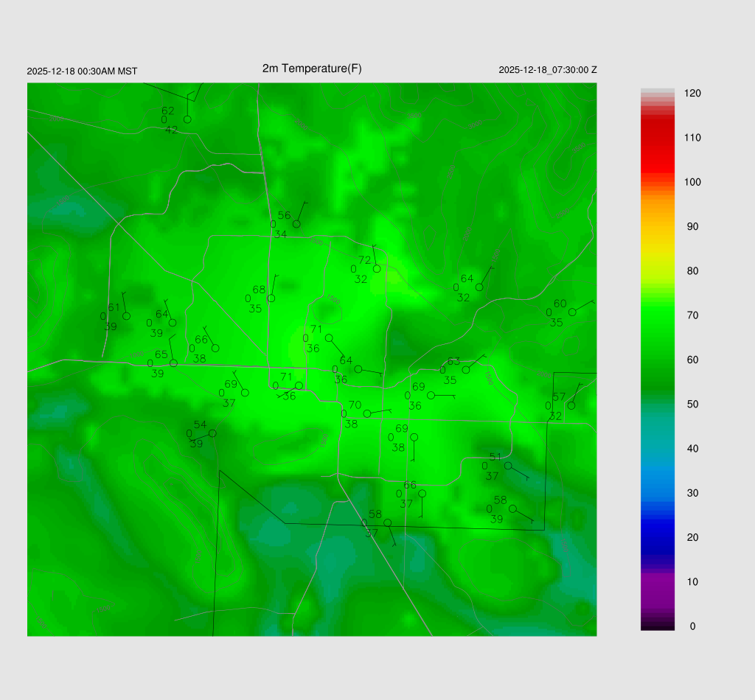This screenshot has height=700, width=755.
Task: Click the 120 label atop the colorbar
Action: click(692, 94)
